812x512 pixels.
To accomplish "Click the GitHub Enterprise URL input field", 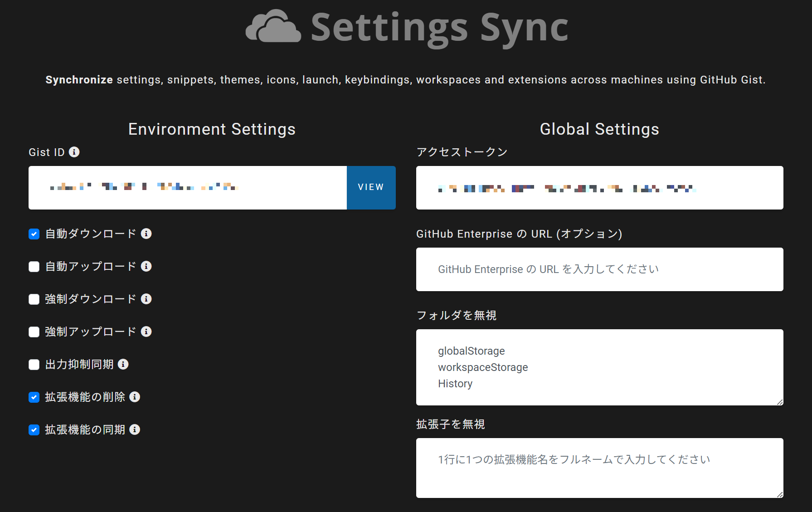I will [x=599, y=269].
